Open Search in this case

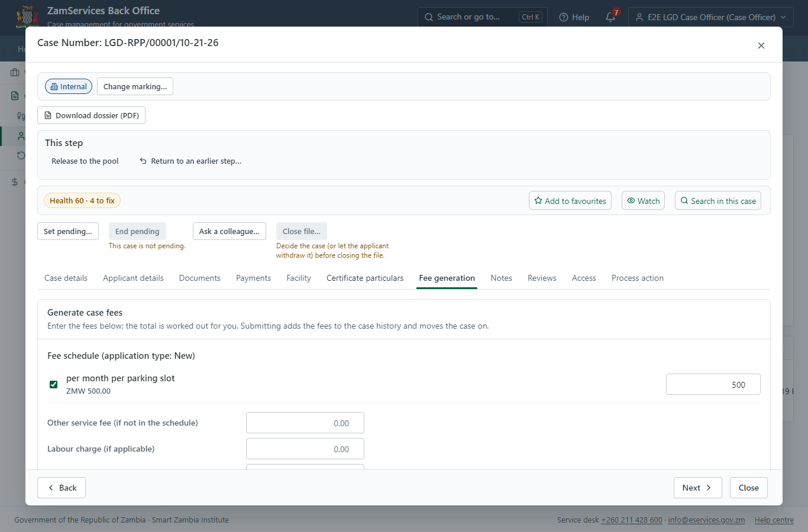coord(718,200)
